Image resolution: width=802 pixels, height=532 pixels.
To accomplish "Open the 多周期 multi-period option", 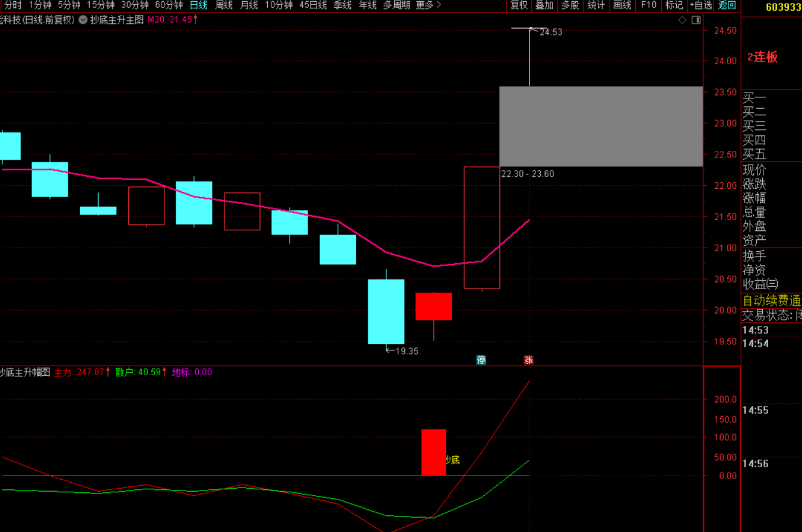I will pyautogui.click(x=396, y=5).
